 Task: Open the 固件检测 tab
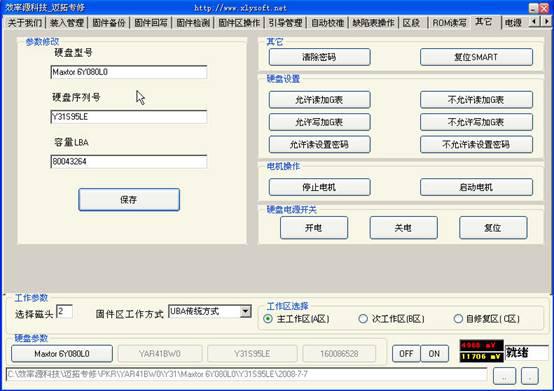pos(193,23)
